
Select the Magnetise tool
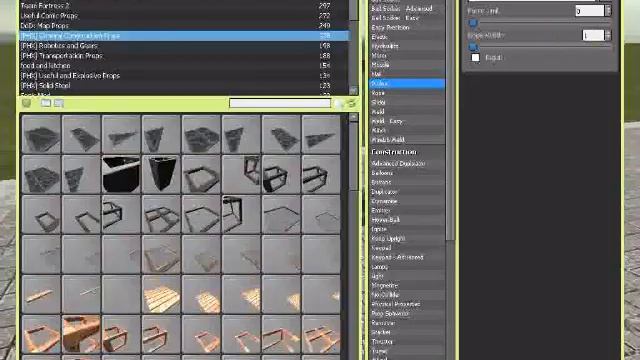click(407, 286)
